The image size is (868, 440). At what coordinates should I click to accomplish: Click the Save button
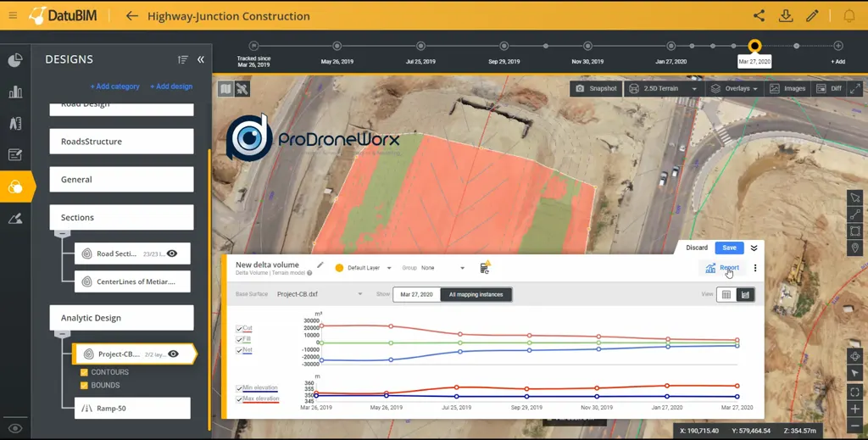[x=729, y=248]
